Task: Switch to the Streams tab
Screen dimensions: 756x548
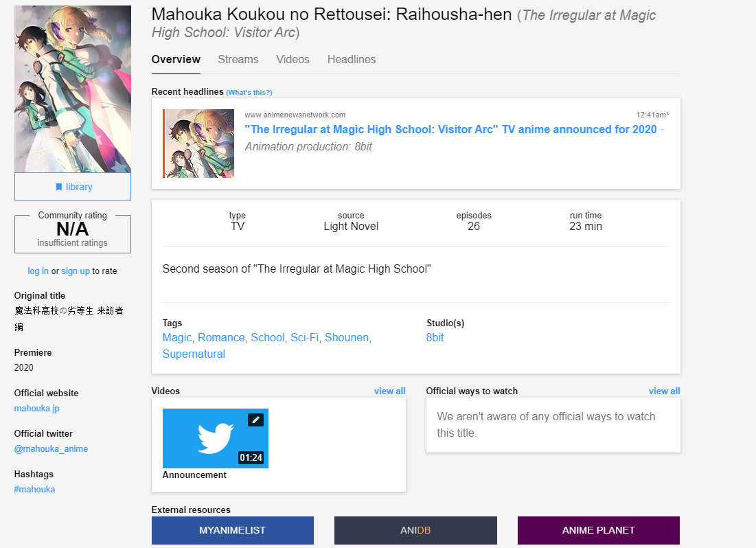Action: click(238, 60)
